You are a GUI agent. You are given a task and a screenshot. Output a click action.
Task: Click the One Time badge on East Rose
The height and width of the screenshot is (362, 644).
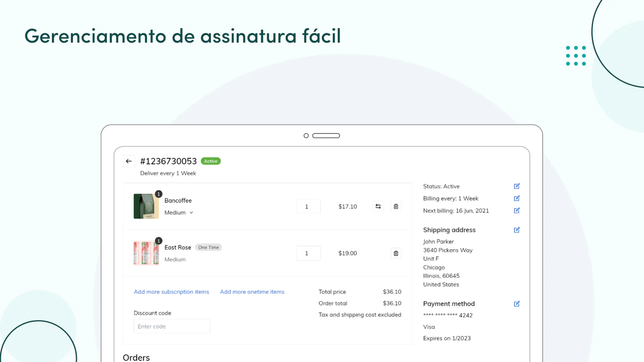(x=208, y=247)
